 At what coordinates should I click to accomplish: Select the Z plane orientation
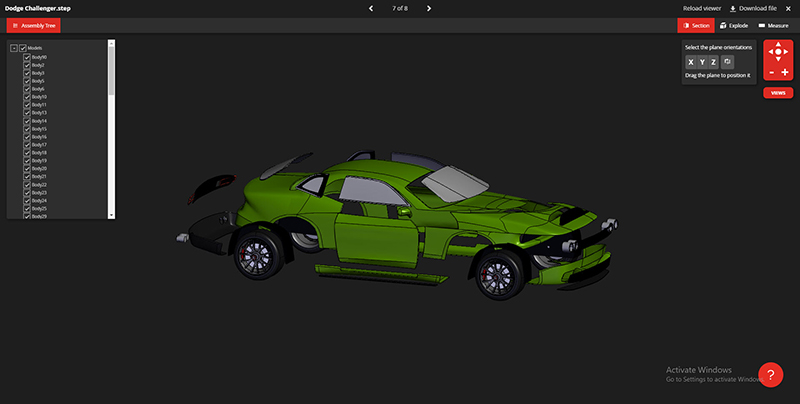(x=713, y=62)
